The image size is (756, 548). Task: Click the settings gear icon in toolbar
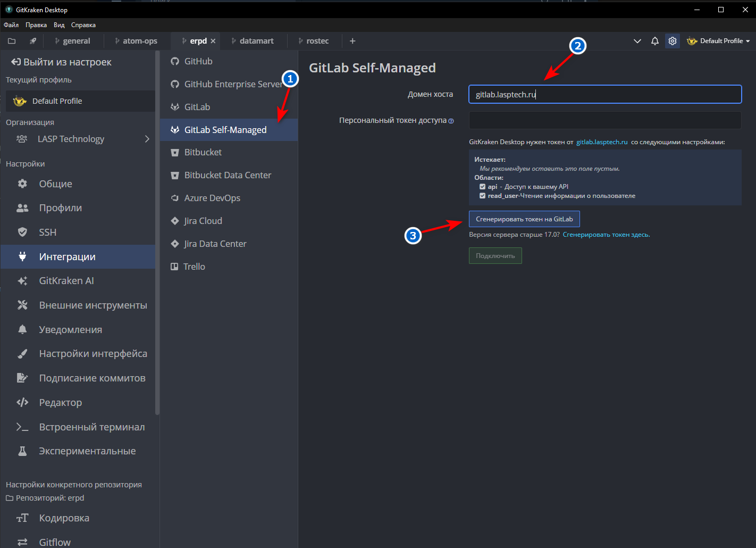[673, 41]
